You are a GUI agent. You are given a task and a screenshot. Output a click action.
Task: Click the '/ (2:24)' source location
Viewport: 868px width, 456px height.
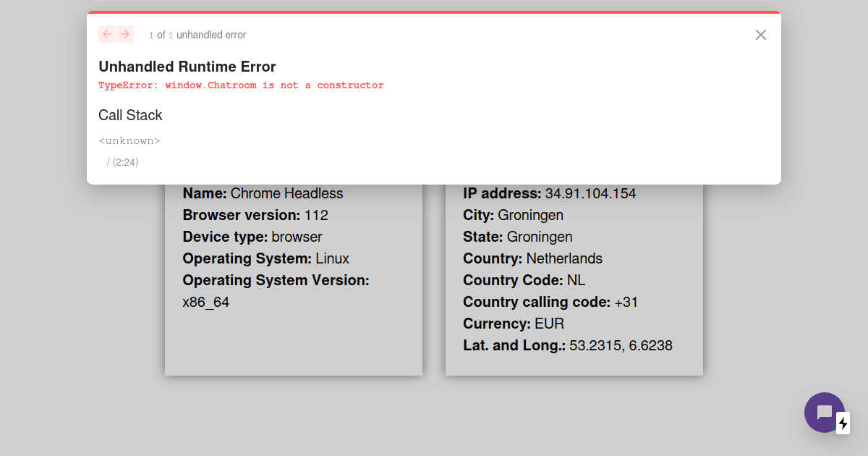pyautogui.click(x=122, y=162)
